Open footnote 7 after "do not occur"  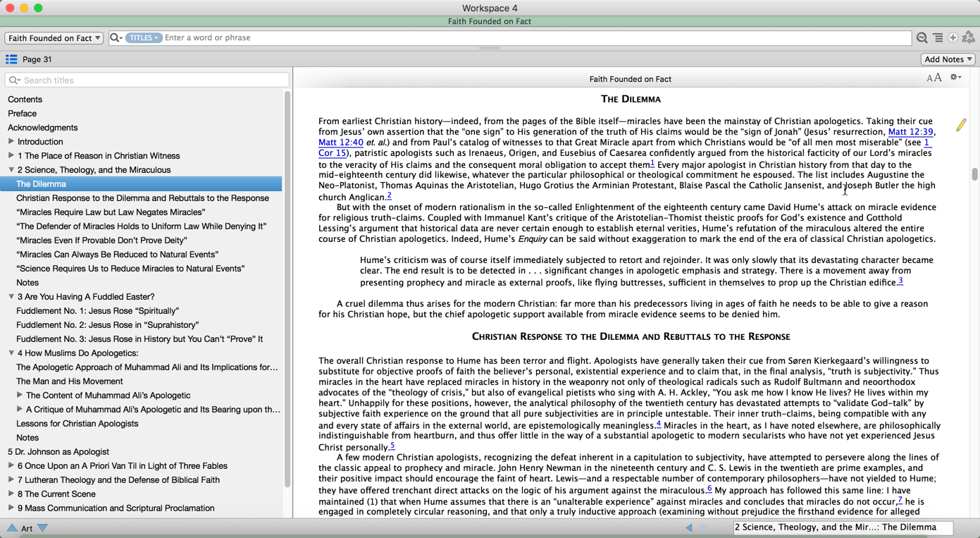tap(900, 500)
